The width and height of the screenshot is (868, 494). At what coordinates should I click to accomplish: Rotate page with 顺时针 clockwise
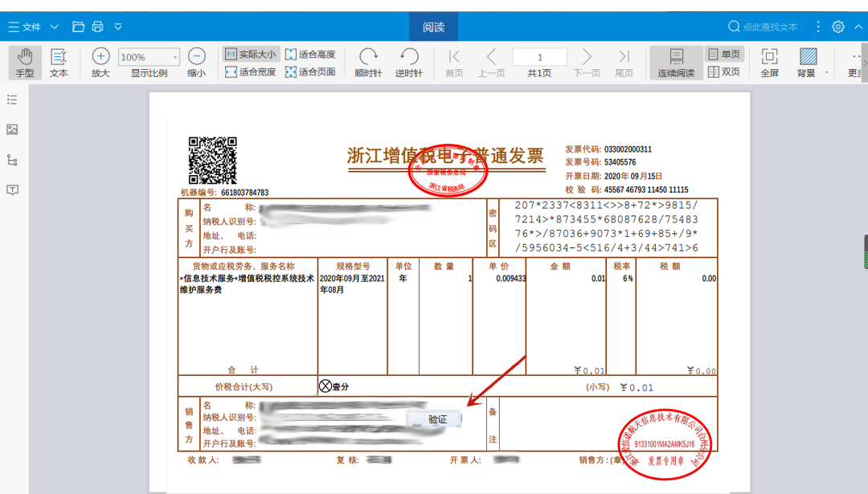point(368,63)
